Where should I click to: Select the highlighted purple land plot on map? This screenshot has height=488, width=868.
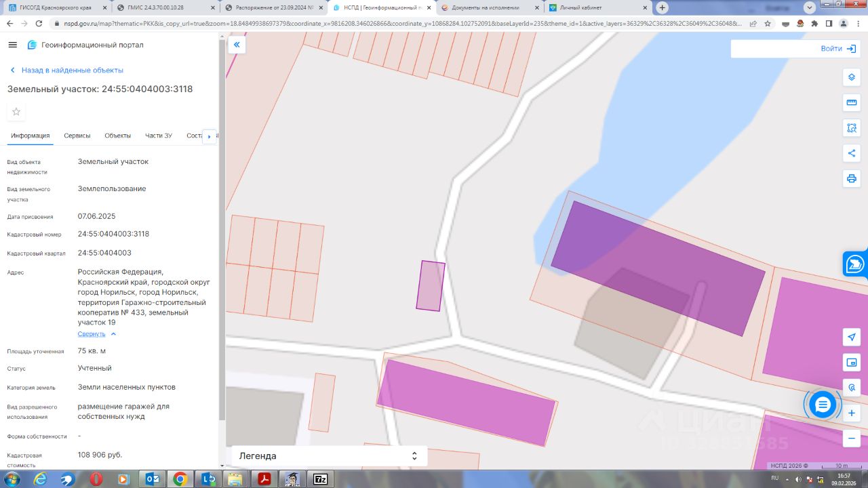(x=431, y=286)
